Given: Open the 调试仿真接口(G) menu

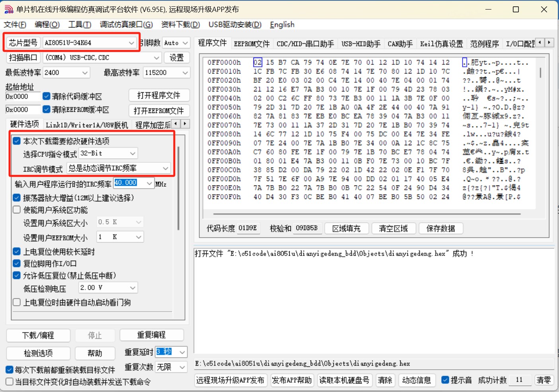Looking at the screenshot, I should [126, 25].
